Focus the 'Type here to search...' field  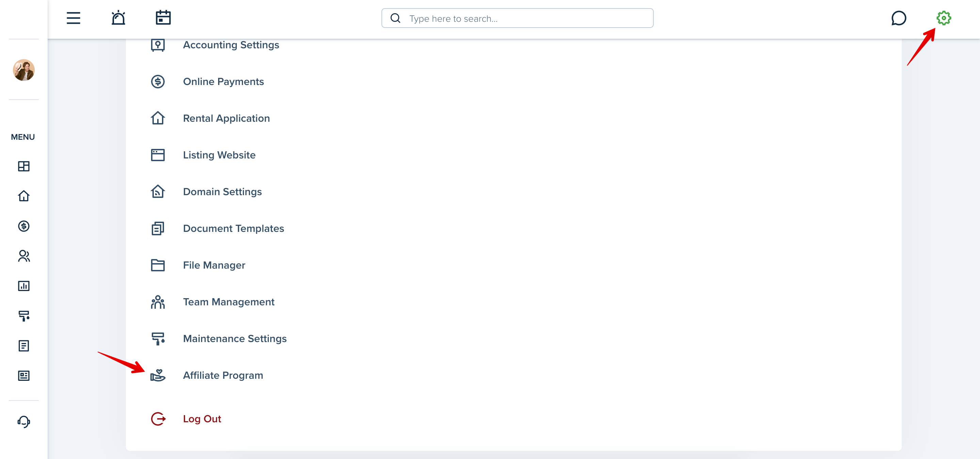pos(517,18)
